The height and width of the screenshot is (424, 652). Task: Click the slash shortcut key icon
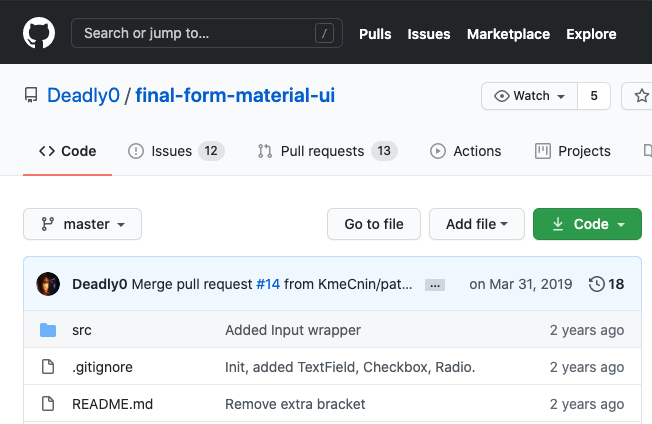(324, 33)
